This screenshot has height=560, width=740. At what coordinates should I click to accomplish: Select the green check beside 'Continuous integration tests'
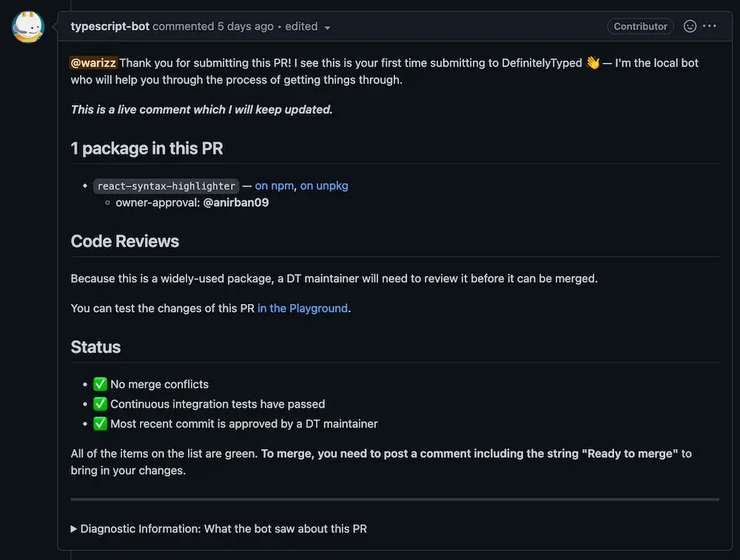coord(100,404)
